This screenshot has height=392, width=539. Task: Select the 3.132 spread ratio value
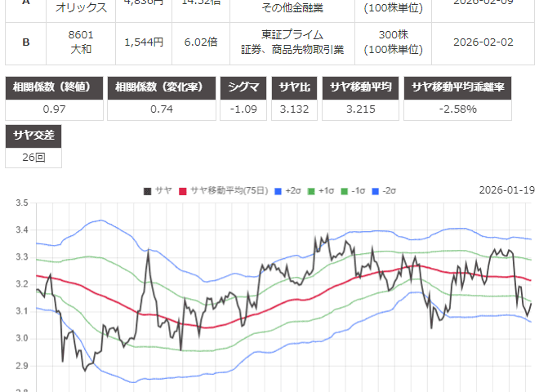click(x=294, y=109)
